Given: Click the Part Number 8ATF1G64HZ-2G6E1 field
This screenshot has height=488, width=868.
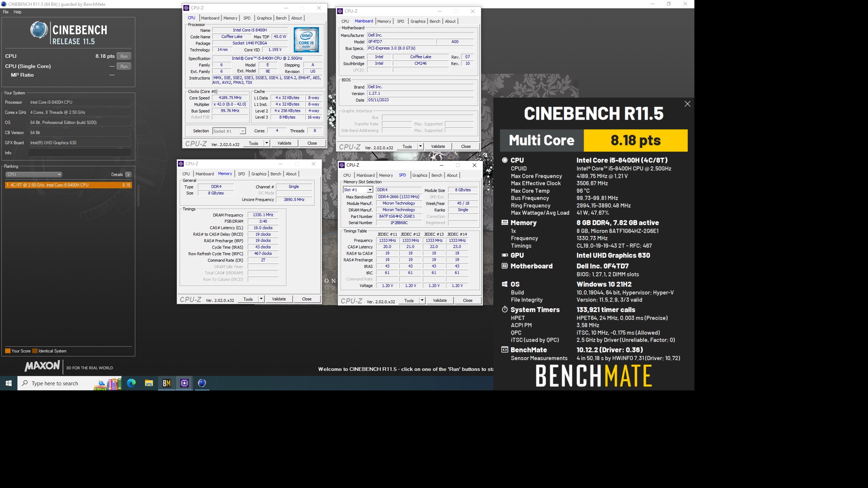Looking at the screenshot, I should [x=399, y=216].
